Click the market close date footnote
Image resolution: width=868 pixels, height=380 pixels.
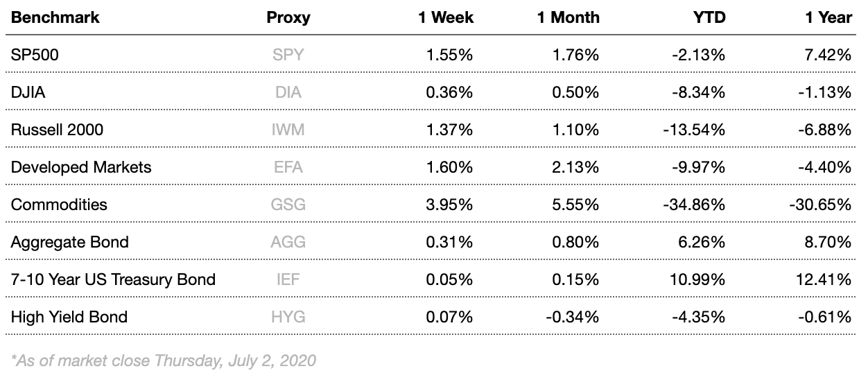[164, 360]
